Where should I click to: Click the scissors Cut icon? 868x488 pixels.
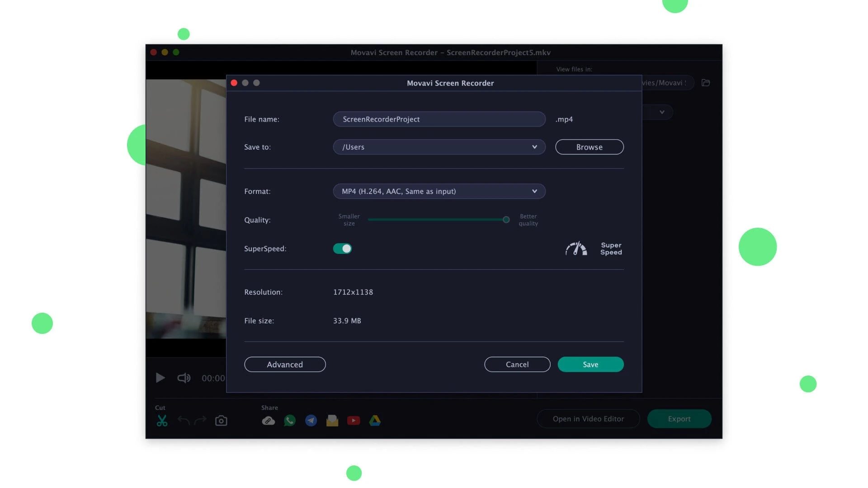(162, 421)
